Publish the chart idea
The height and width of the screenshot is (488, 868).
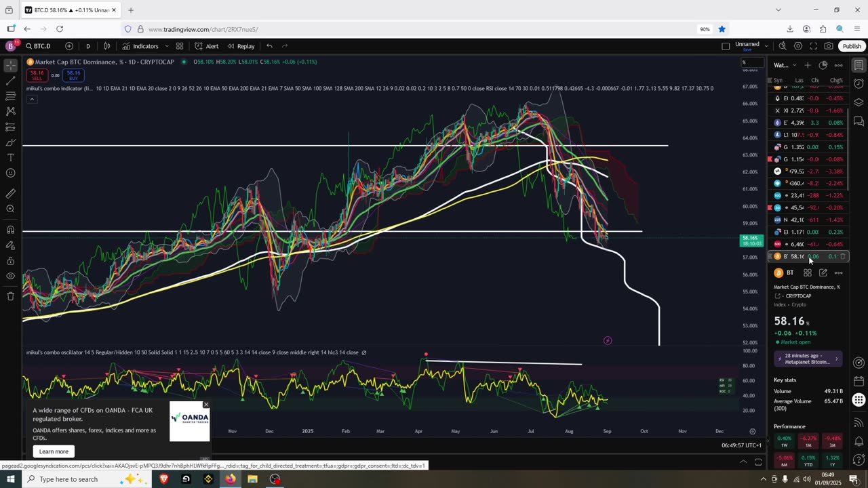(x=852, y=46)
